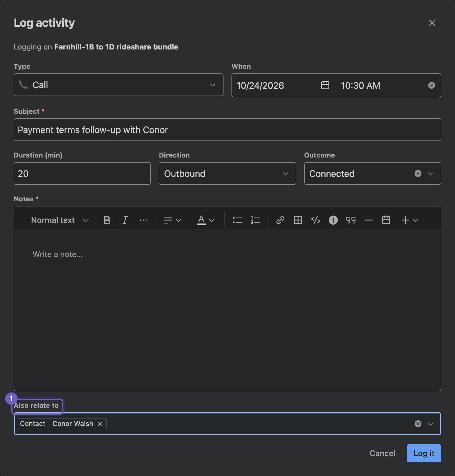Open the Direction dropdown showing Outbound

point(227,173)
